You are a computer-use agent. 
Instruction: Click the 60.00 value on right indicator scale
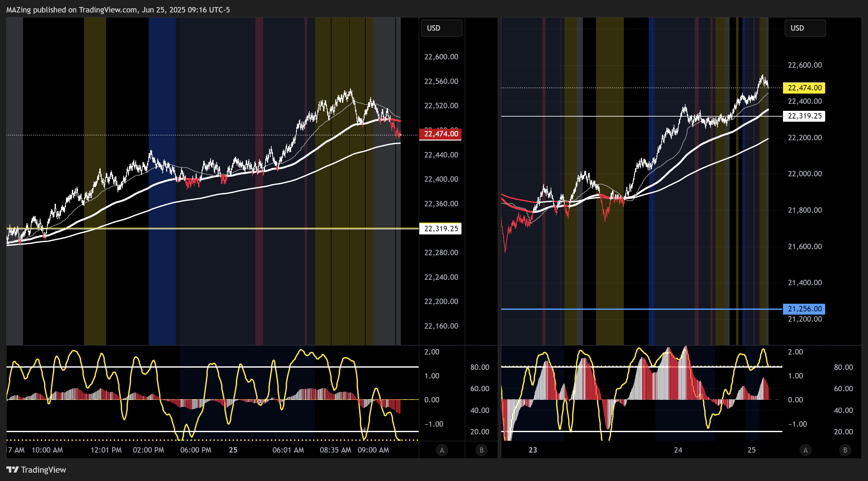pos(843,389)
